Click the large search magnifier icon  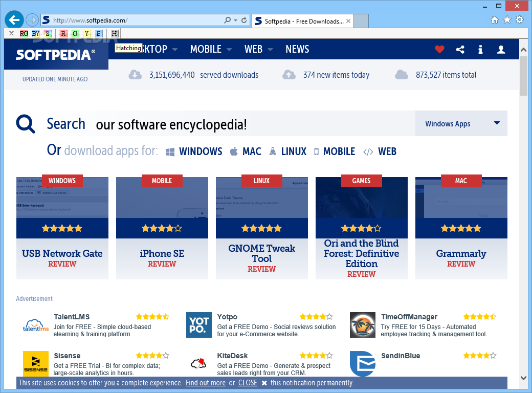click(26, 124)
